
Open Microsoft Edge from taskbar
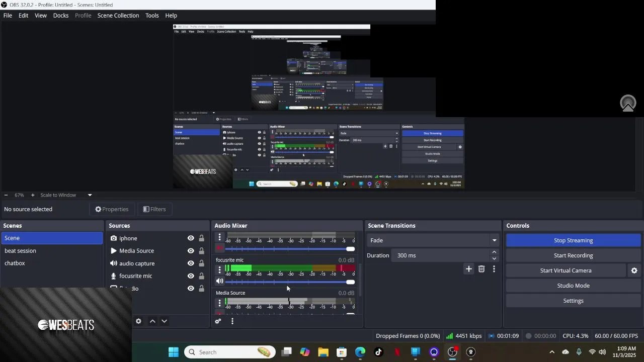(360, 352)
